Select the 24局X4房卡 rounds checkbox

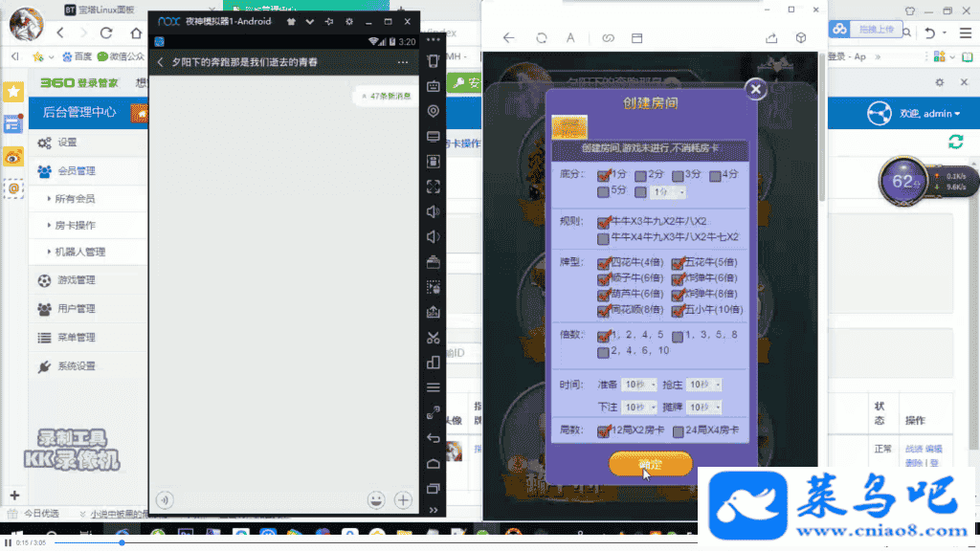[679, 431]
